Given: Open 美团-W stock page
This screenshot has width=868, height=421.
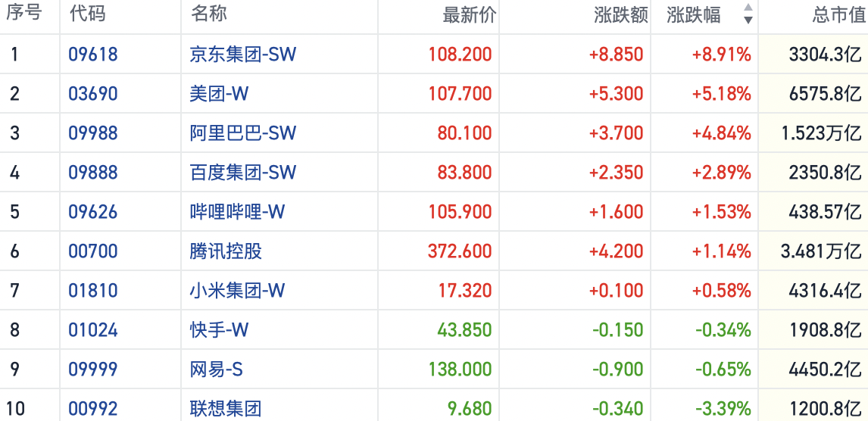Looking at the screenshot, I should pos(219,93).
